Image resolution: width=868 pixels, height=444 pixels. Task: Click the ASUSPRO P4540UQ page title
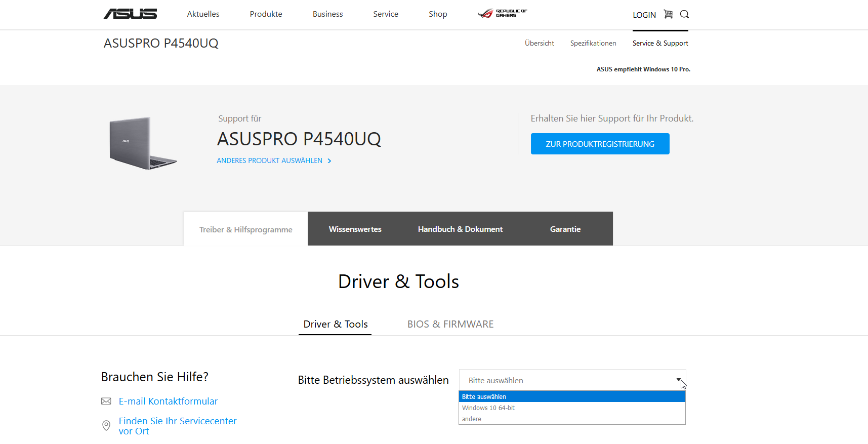click(161, 43)
